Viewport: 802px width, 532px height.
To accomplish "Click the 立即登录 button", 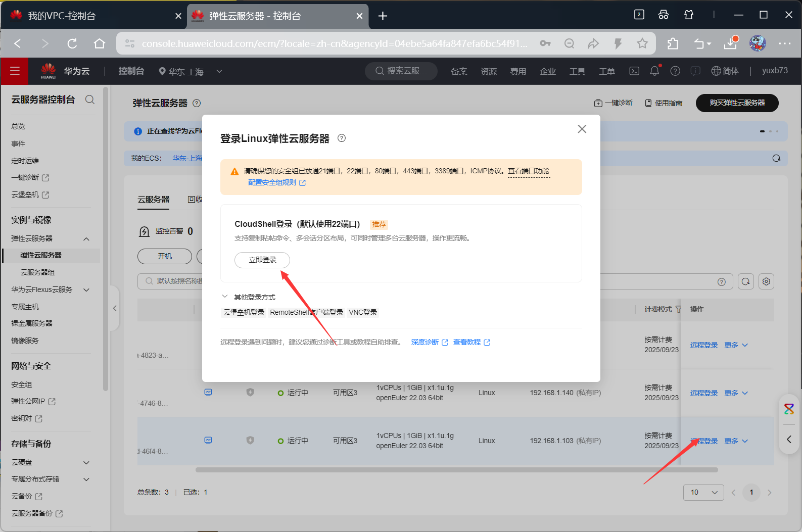I will click(x=262, y=260).
